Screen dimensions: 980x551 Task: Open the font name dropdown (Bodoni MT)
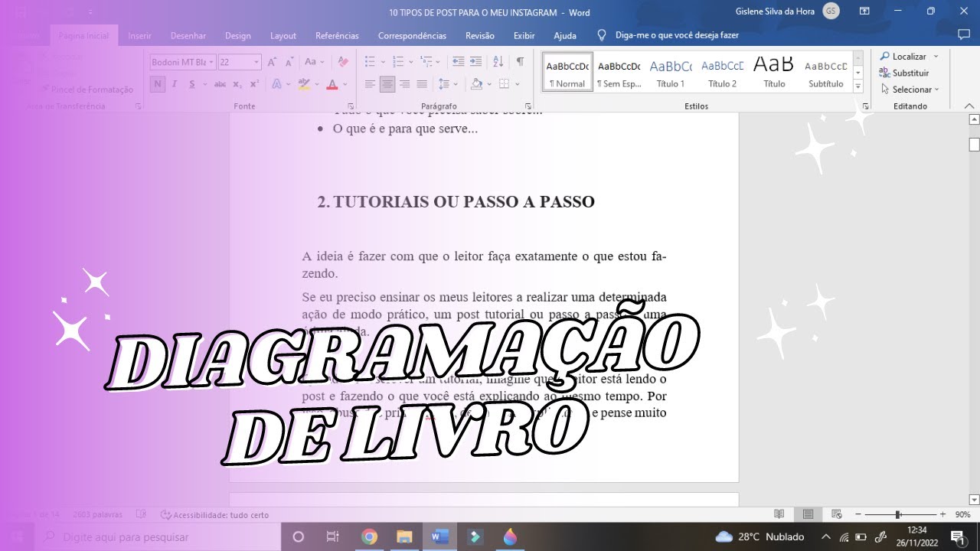click(x=212, y=62)
